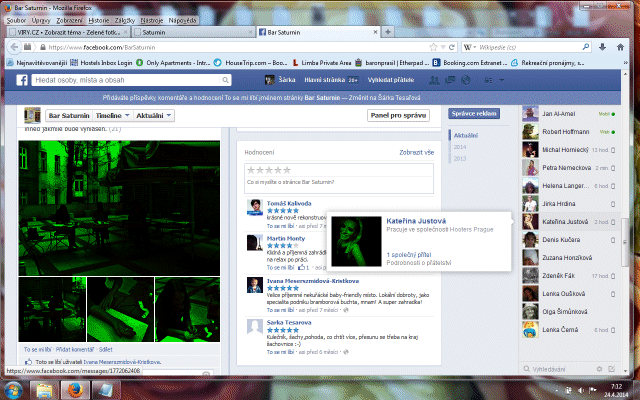Go to Firefox home page icon
Screen dimensions: 640x400
(620, 47)
